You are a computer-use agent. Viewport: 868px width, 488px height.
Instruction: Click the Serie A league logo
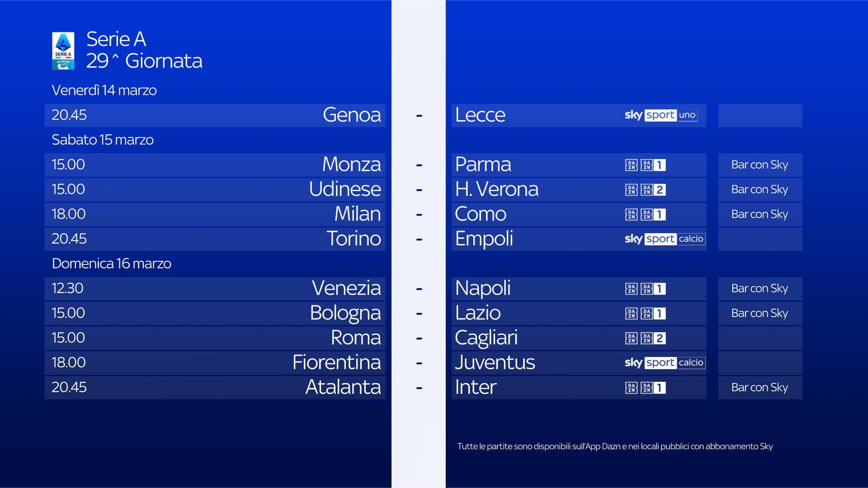(63, 51)
